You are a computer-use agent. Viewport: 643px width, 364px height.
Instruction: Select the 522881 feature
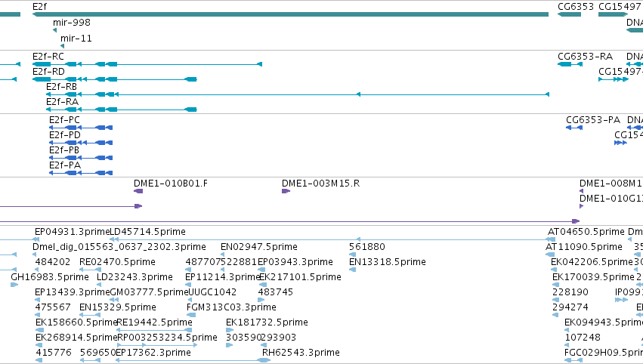coord(223,270)
